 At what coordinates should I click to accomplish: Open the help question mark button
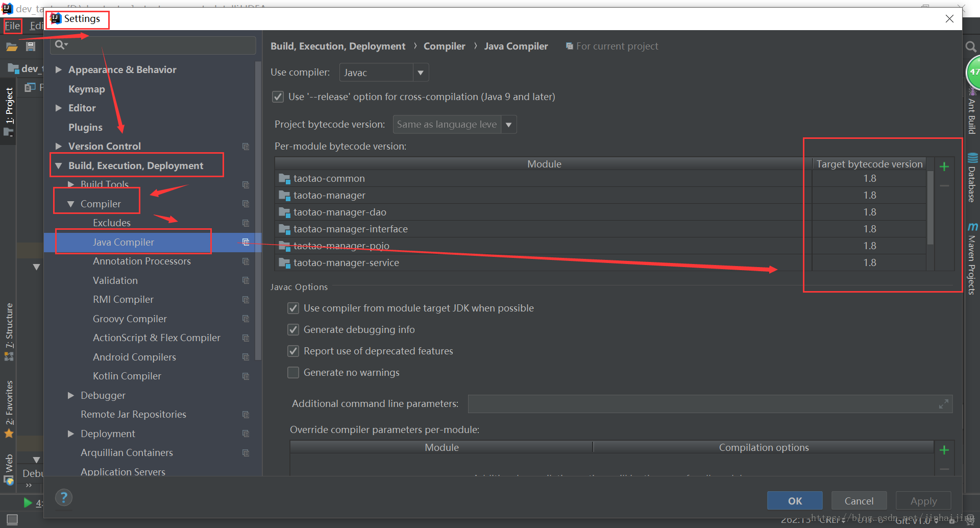(64, 497)
